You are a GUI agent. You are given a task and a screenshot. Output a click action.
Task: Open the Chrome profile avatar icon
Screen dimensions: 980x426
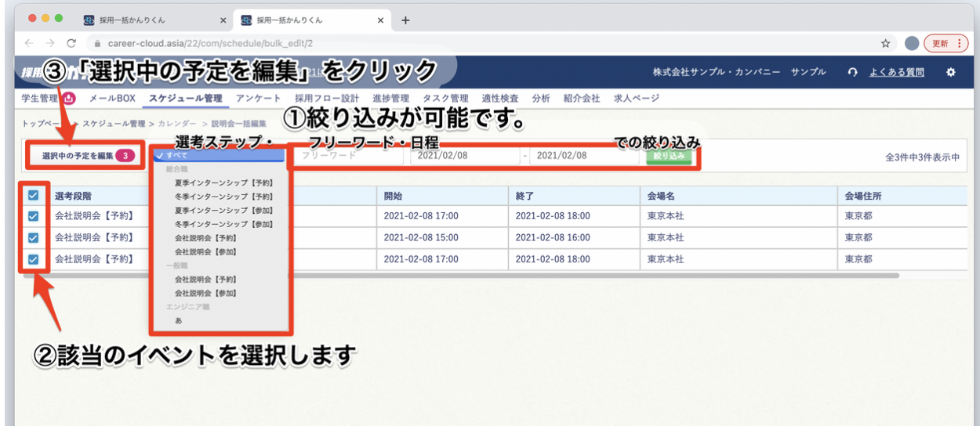coord(911,43)
